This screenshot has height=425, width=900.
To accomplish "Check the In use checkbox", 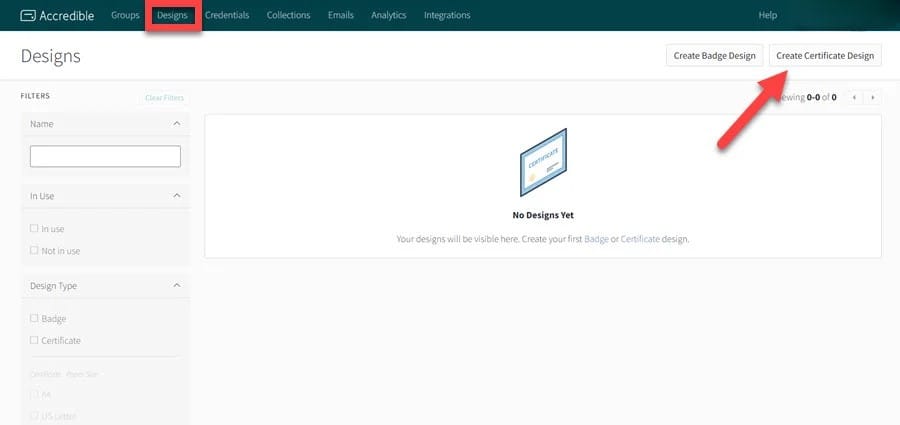I will point(34,229).
